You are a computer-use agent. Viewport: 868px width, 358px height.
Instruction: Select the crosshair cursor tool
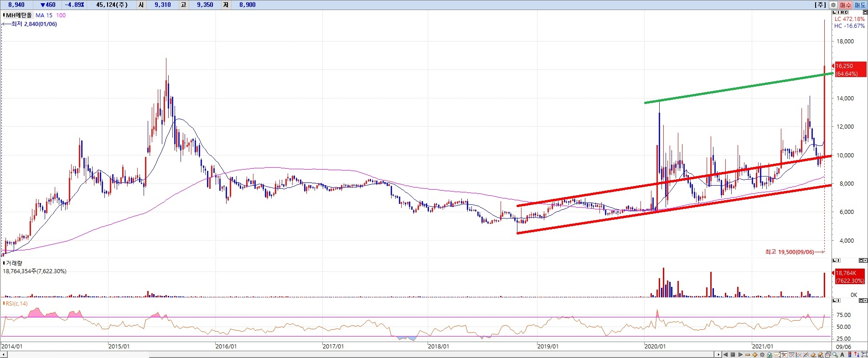pos(784,354)
